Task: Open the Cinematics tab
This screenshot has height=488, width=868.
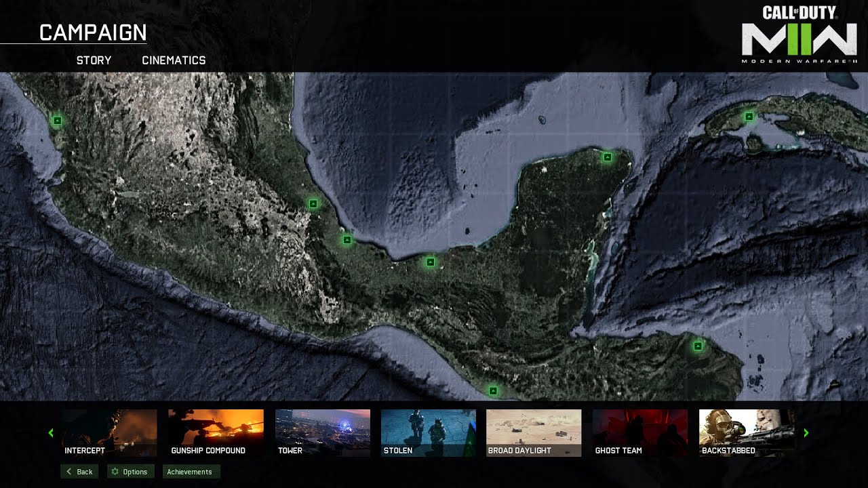Action: [174, 60]
